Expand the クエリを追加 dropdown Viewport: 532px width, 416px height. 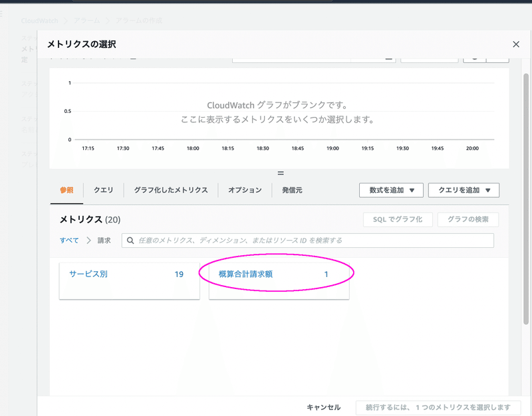[x=464, y=190]
